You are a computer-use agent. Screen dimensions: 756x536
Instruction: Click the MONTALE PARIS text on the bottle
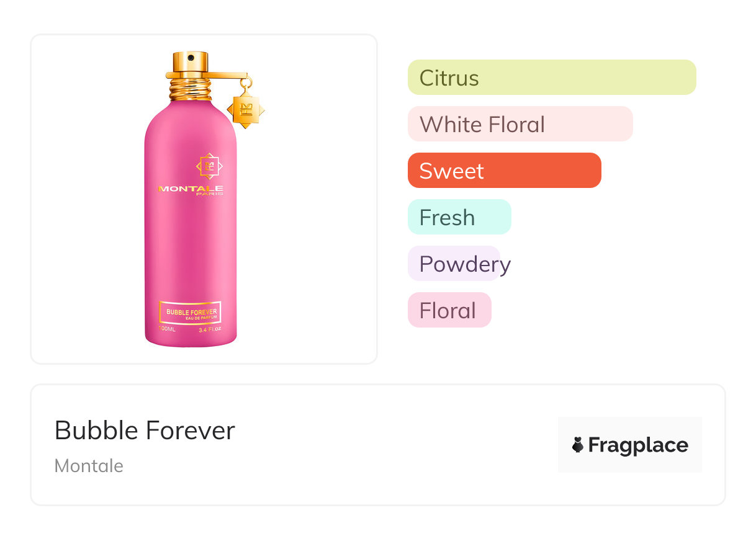pyautogui.click(x=191, y=190)
